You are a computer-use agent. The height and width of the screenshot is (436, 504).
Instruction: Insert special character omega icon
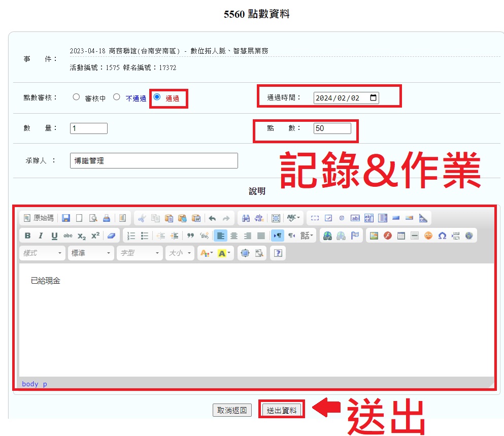(x=442, y=236)
